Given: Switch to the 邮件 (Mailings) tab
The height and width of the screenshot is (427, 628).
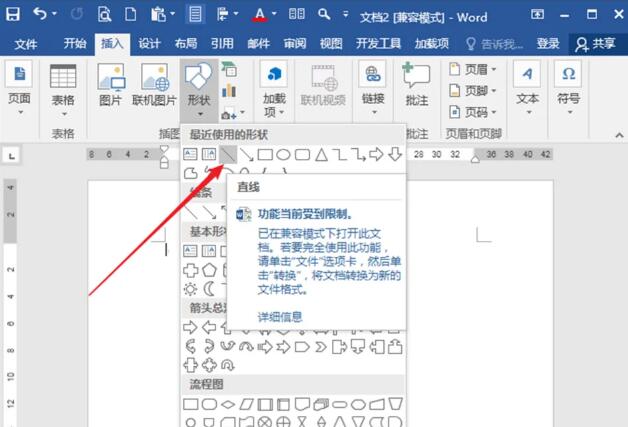Looking at the screenshot, I should point(258,43).
